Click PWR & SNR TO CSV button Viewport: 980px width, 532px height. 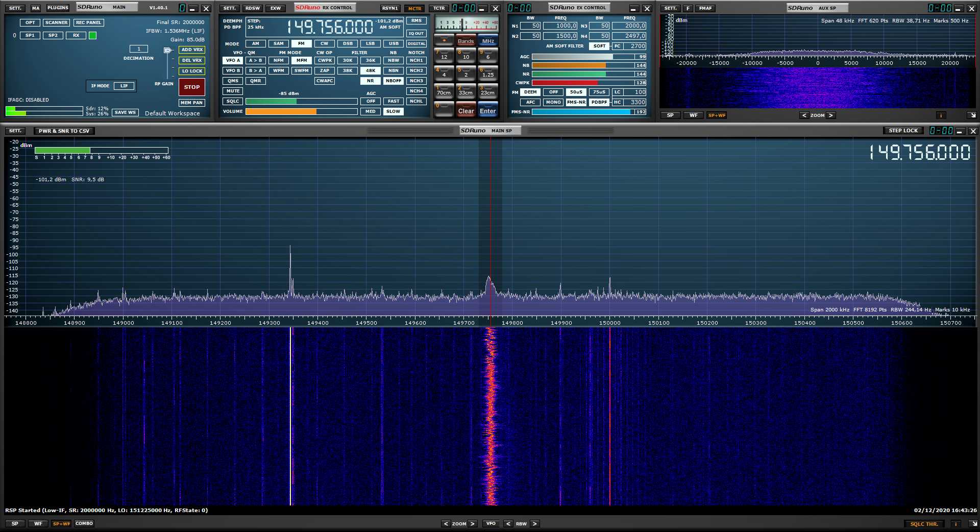tap(64, 131)
